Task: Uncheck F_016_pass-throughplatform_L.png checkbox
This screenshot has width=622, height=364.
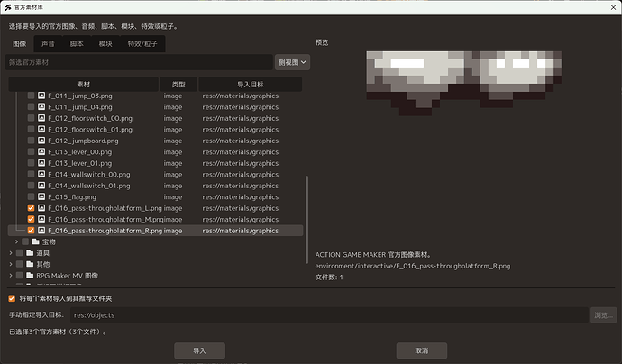Action: [x=31, y=208]
